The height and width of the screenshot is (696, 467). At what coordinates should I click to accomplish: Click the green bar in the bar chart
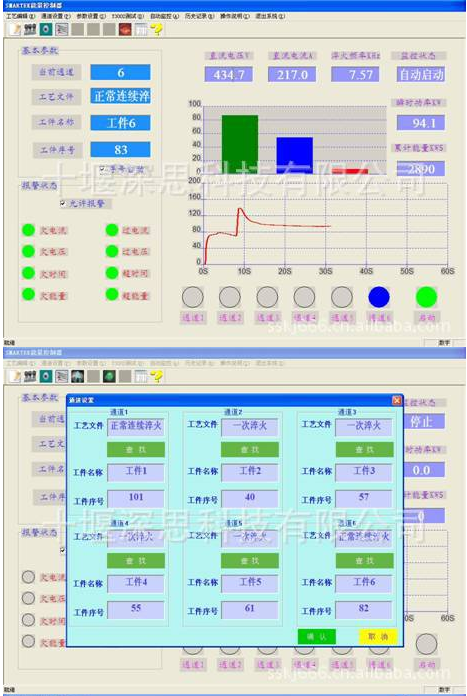[240, 144]
